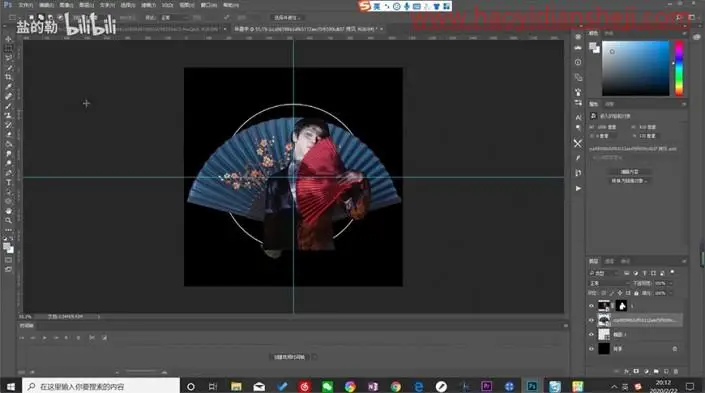The height and width of the screenshot is (393, 705).
Task: Open the layer opacity dropdown arrow
Action: point(670,283)
